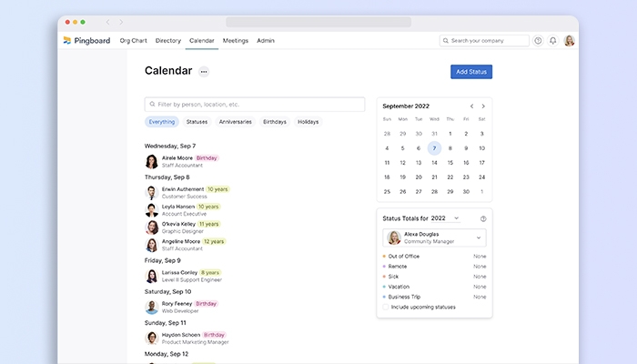The height and width of the screenshot is (364, 637).
Task: Select September 14 in mini calendar
Action: [x=434, y=163]
